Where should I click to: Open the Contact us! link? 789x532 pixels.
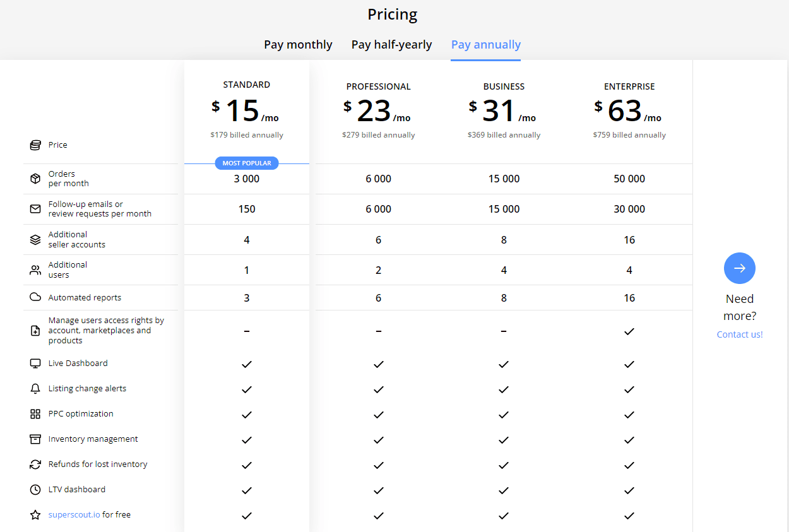(x=740, y=334)
